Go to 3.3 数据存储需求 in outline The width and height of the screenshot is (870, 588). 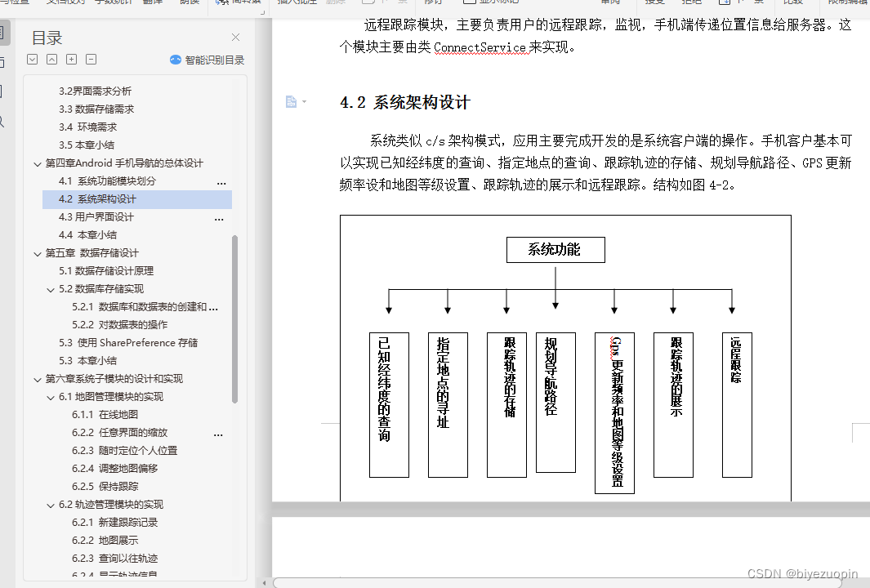(96, 109)
